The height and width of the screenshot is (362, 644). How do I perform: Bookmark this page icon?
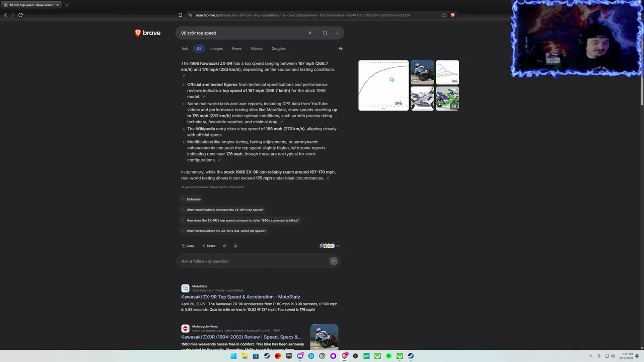coord(180,15)
